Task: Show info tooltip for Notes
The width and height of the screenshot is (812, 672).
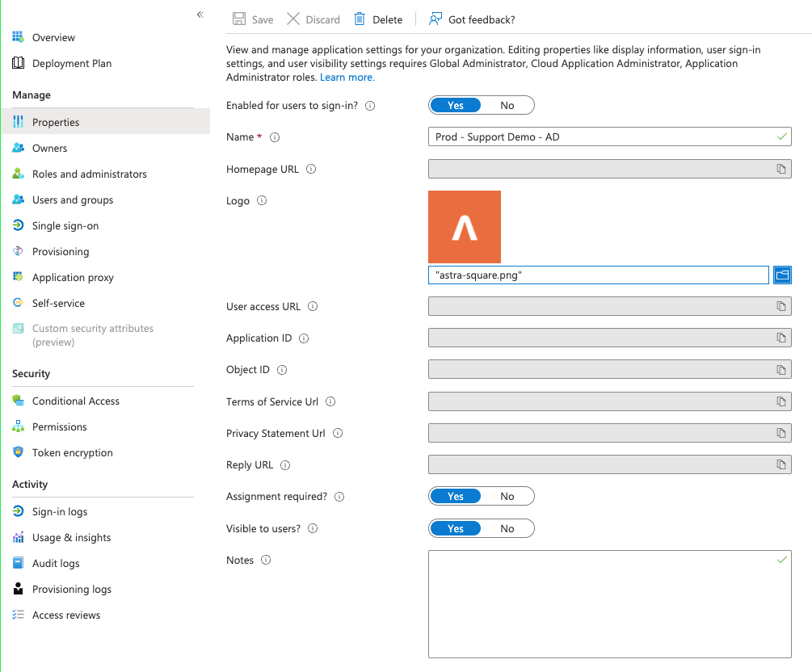Action: 265,560
